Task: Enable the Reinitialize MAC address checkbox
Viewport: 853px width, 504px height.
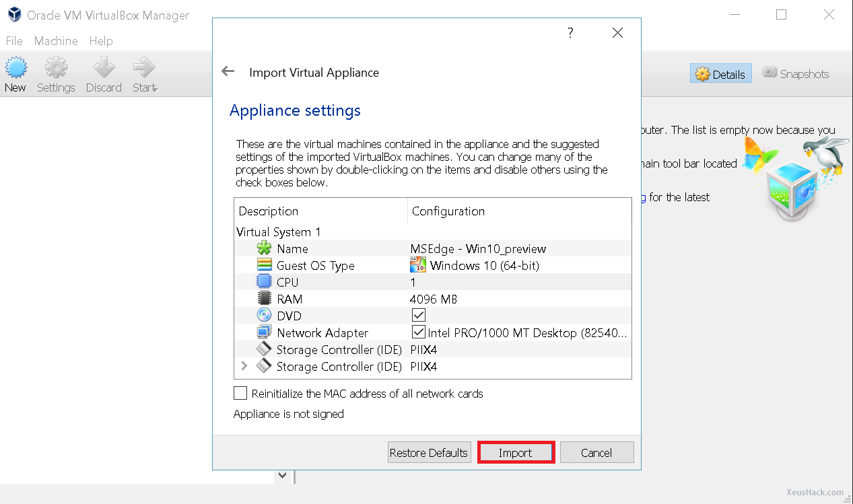Action: tap(240, 393)
